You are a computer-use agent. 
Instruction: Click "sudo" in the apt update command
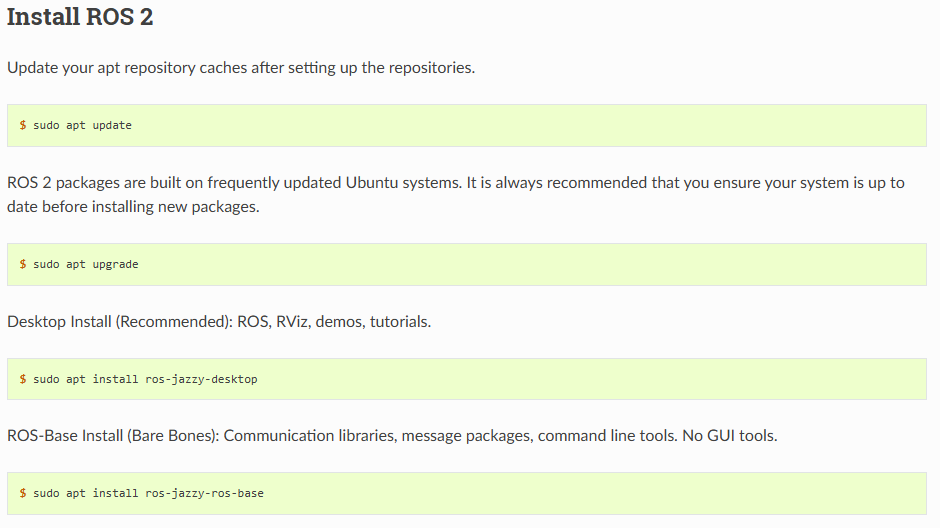pos(46,125)
